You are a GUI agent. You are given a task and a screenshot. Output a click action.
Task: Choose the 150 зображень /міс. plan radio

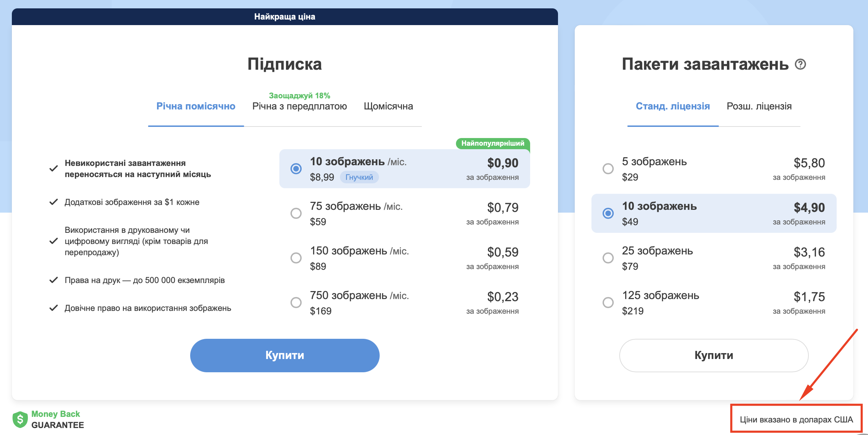pyautogui.click(x=296, y=258)
